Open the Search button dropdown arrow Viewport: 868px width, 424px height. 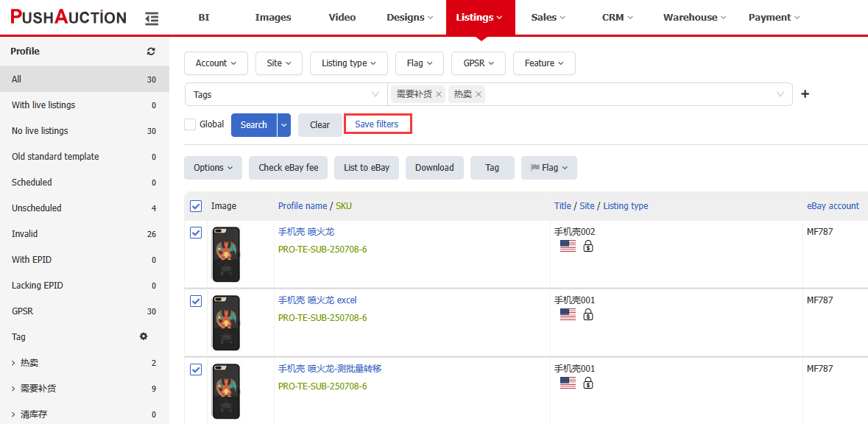tap(284, 125)
